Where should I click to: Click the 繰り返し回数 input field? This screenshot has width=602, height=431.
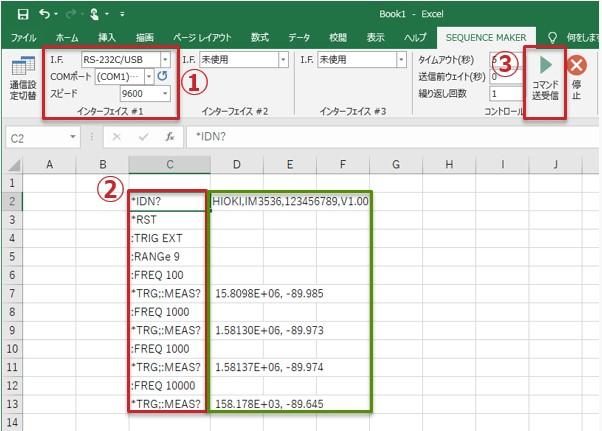(x=506, y=93)
